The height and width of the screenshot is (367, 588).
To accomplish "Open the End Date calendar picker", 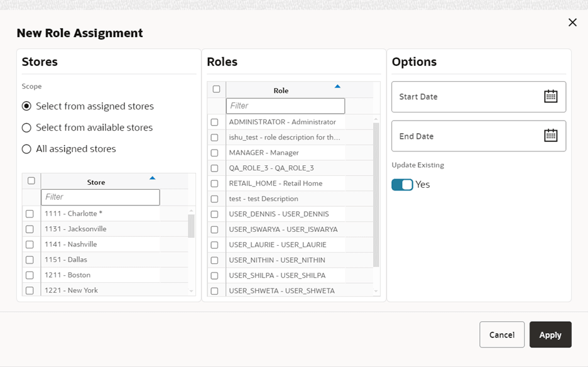I will click(551, 136).
